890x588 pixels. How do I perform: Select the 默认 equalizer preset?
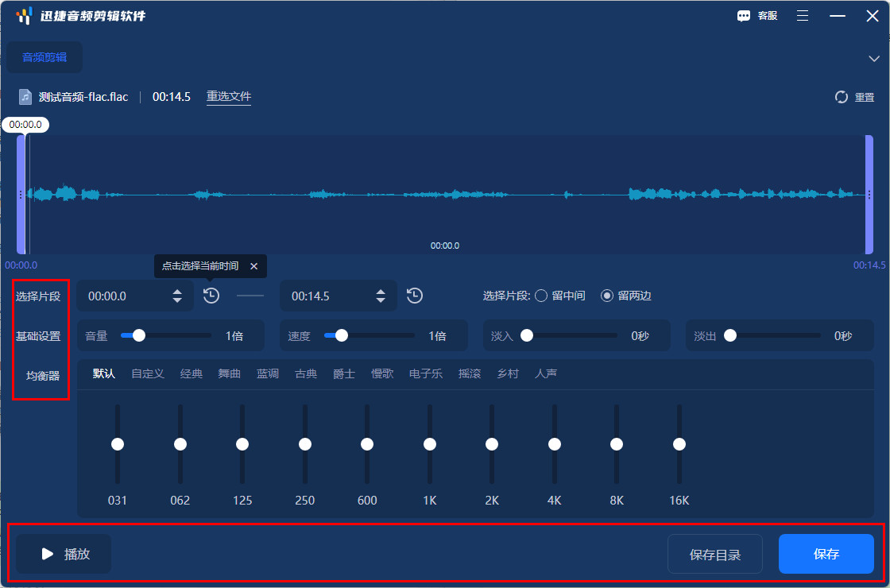tap(104, 374)
